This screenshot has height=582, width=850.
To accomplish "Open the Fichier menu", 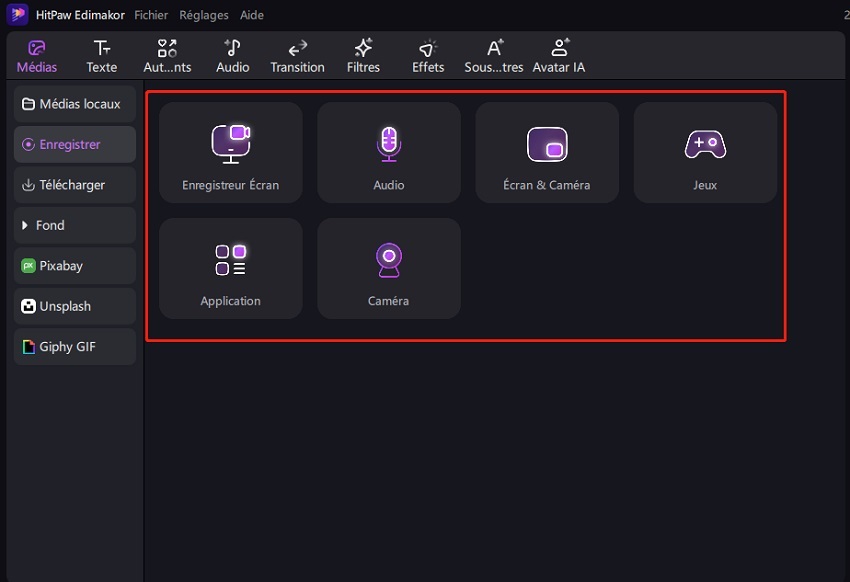I will tap(151, 15).
